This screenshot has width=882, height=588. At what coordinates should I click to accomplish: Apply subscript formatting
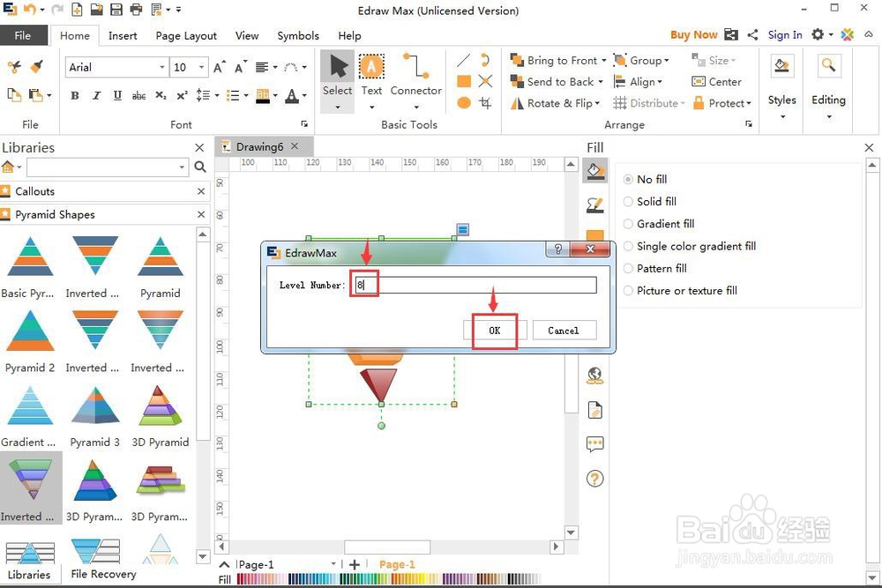pyautogui.click(x=161, y=95)
